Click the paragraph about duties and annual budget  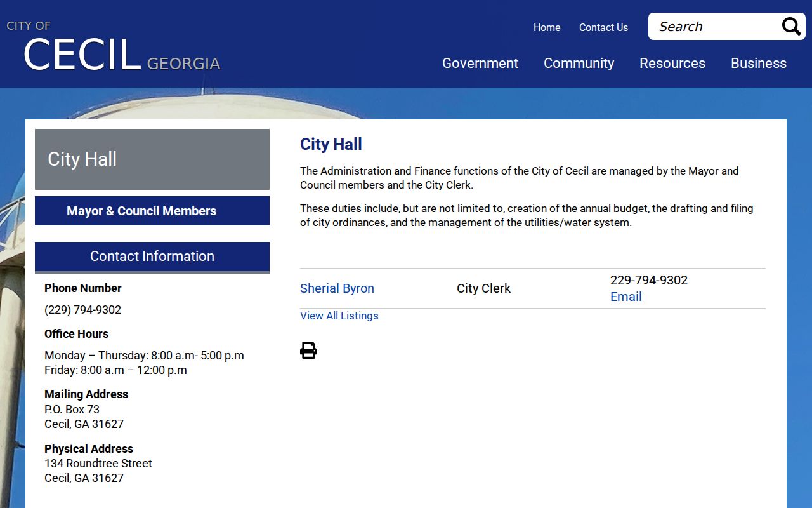pyautogui.click(x=527, y=216)
